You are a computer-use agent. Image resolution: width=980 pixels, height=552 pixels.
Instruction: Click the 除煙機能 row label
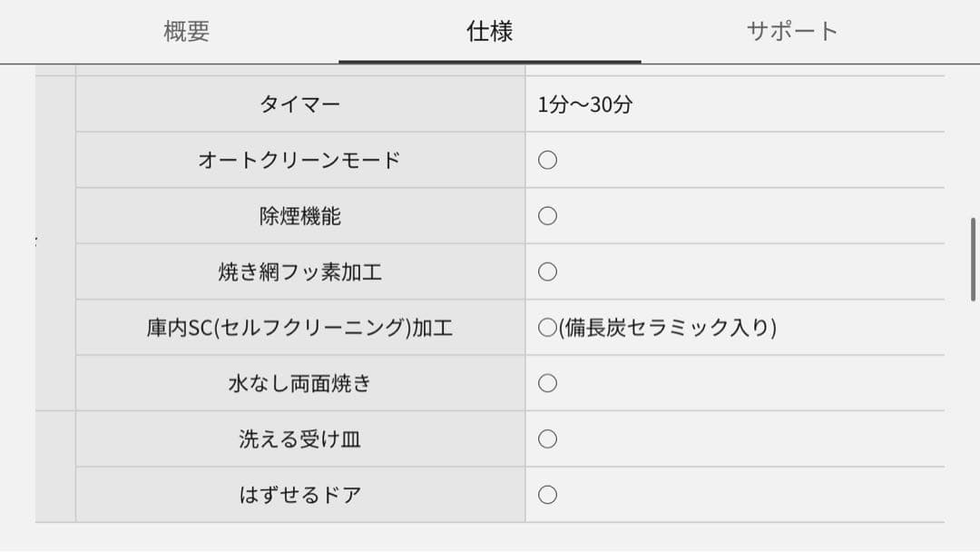(299, 215)
